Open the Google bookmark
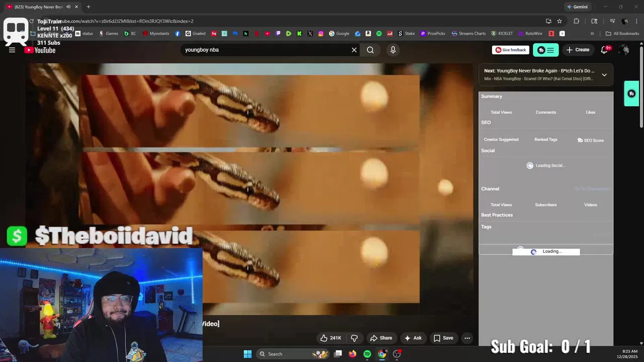The width and height of the screenshot is (644, 362). point(339,34)
